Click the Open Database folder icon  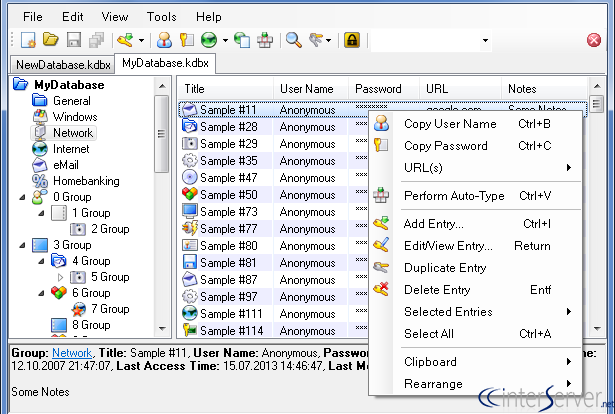pos(51,40)
